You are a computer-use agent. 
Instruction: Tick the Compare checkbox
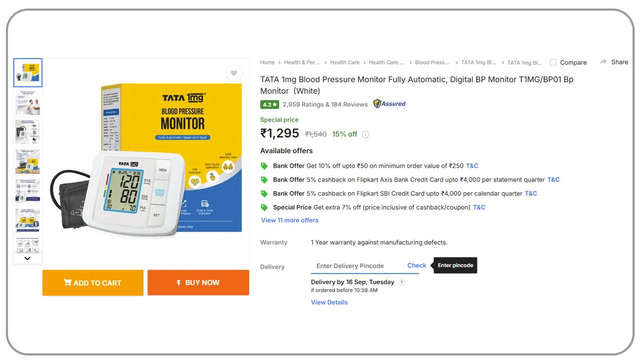[x=553, y=62]
